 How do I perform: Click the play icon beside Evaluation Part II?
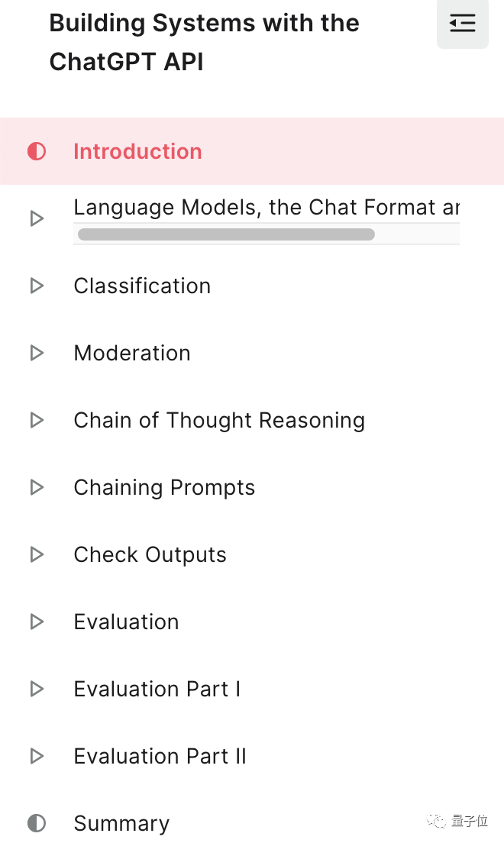pos(37,756)
